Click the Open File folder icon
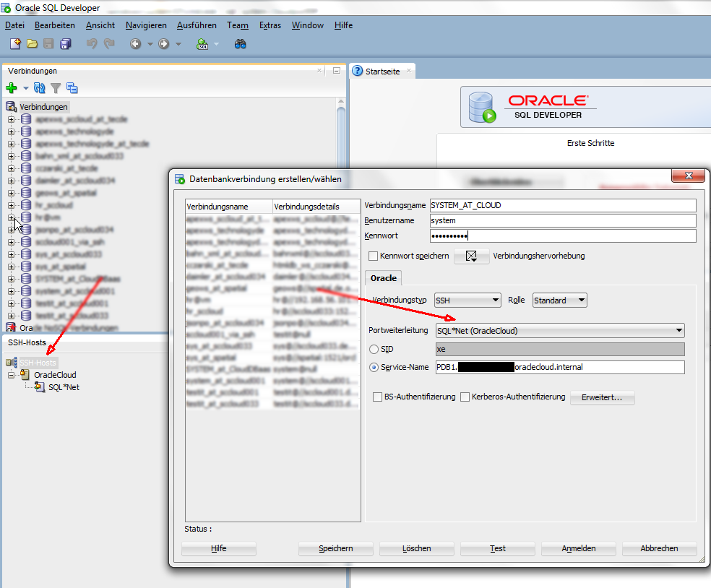 pyautogui.click(x=31, y=43)
